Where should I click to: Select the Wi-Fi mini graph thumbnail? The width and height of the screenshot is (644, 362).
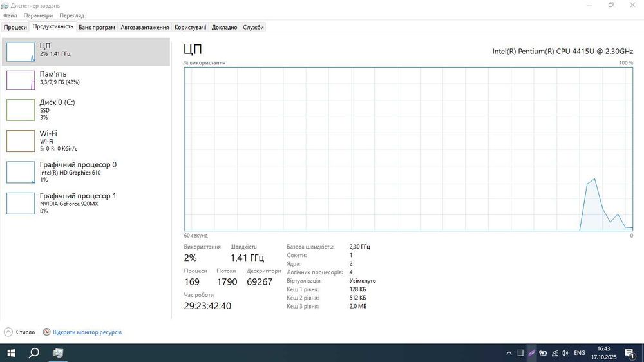point(21,141)
